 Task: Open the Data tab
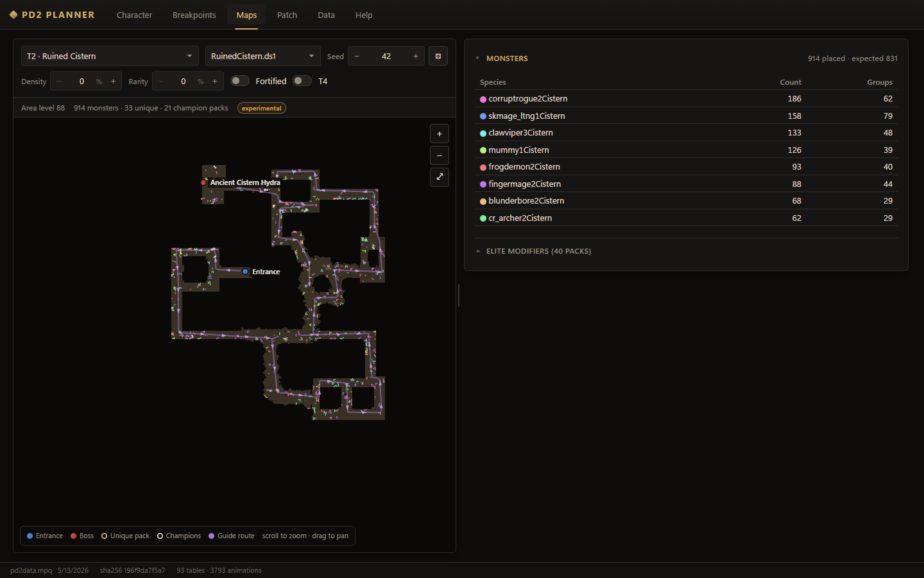tap(326, 15)
